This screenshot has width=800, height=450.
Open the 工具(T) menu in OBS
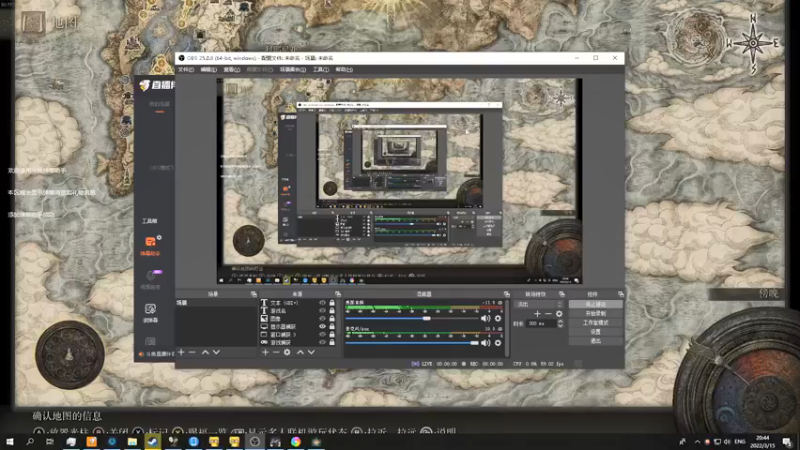(x=320, y=69)
